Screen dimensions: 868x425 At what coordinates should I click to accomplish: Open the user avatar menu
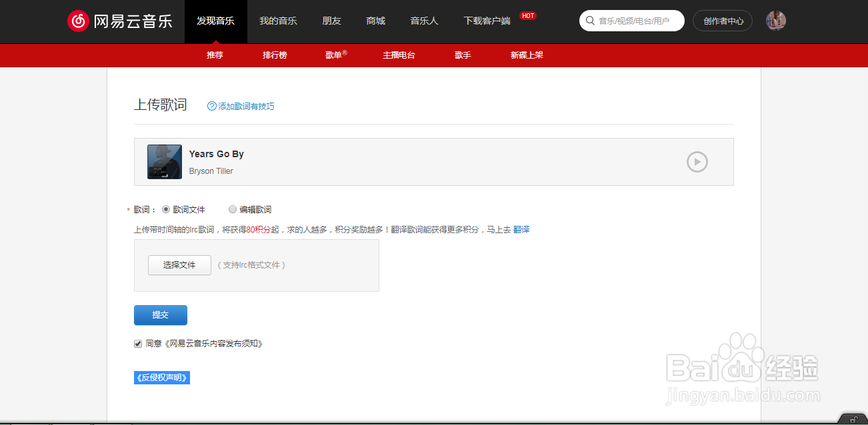pos(776,21)
